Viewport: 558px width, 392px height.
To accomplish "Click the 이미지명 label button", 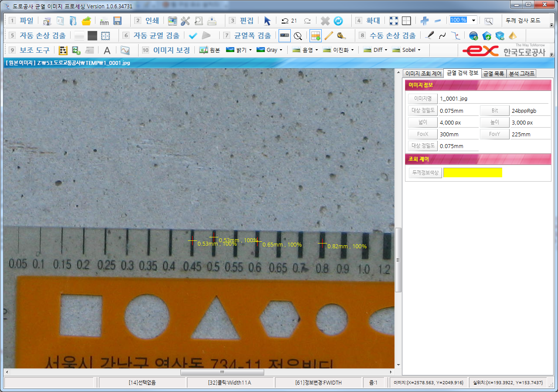I will (422, 98).
